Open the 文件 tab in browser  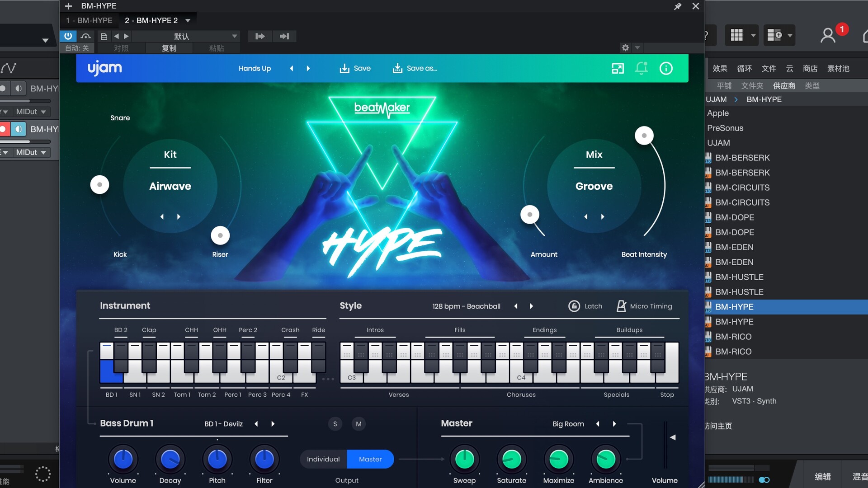click(769, 68)
